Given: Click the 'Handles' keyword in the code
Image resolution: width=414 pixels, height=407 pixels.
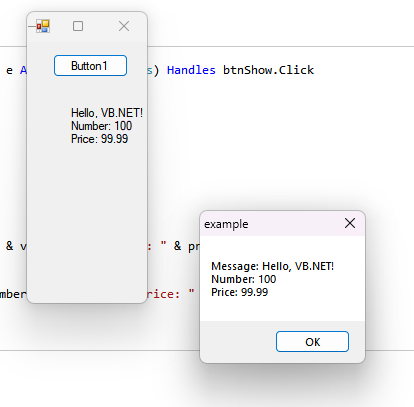Looking at the screenshot, I should coord(191,70).
